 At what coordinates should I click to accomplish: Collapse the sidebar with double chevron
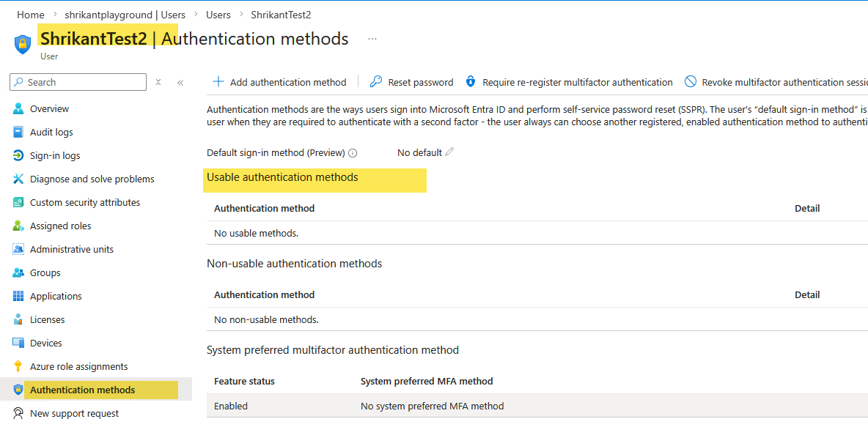[x=180, y=83]
